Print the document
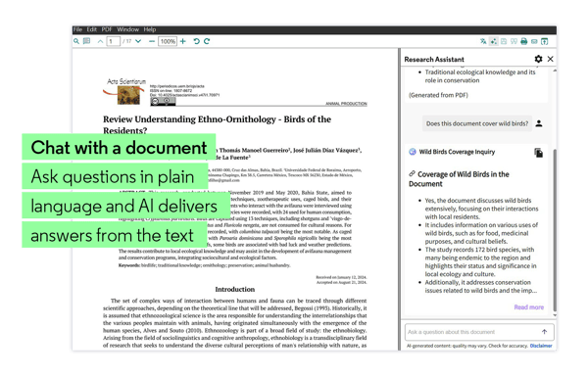 click(x=524, y=41)
